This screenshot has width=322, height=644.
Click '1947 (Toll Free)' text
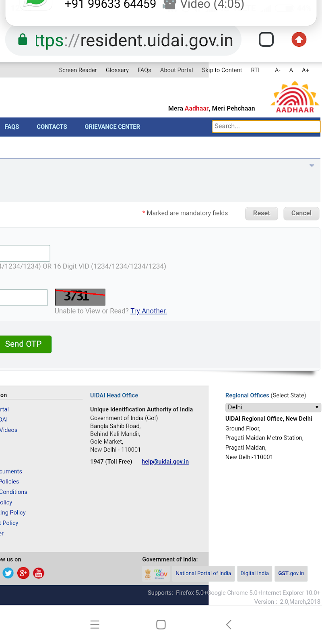click(x=111, y=462)
